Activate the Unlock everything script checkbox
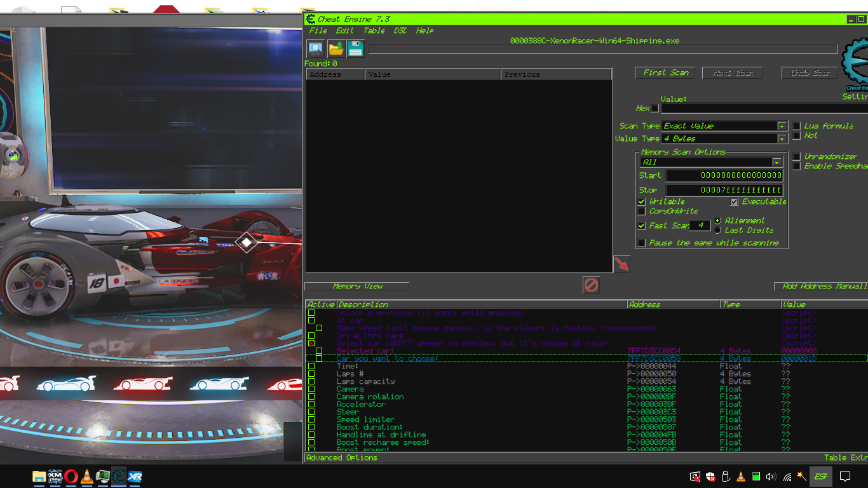 coord(311,313)
